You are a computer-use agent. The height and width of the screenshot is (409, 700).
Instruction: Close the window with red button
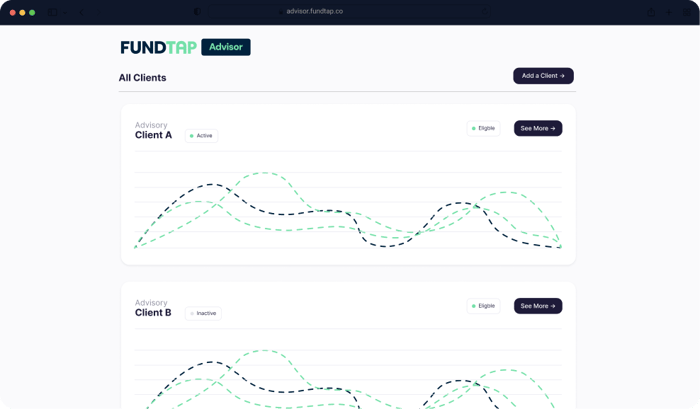(12, 13)
